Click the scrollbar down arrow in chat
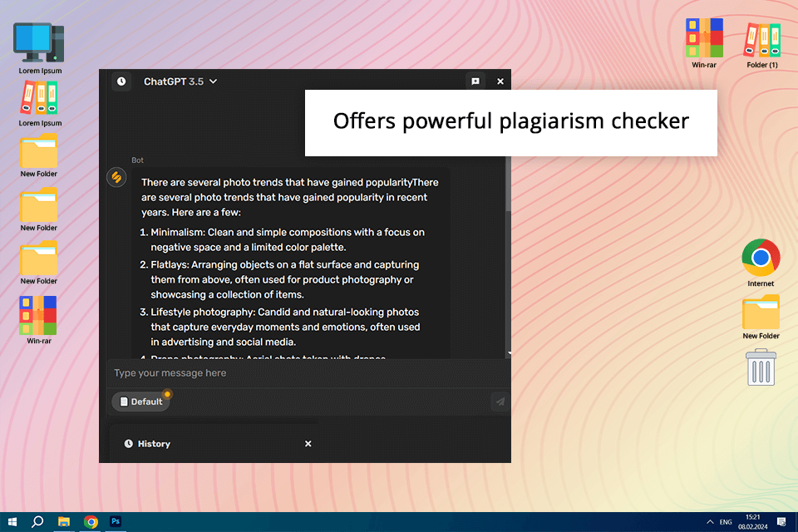The height and width of the screenshot is (532, 798). (509, 352)
